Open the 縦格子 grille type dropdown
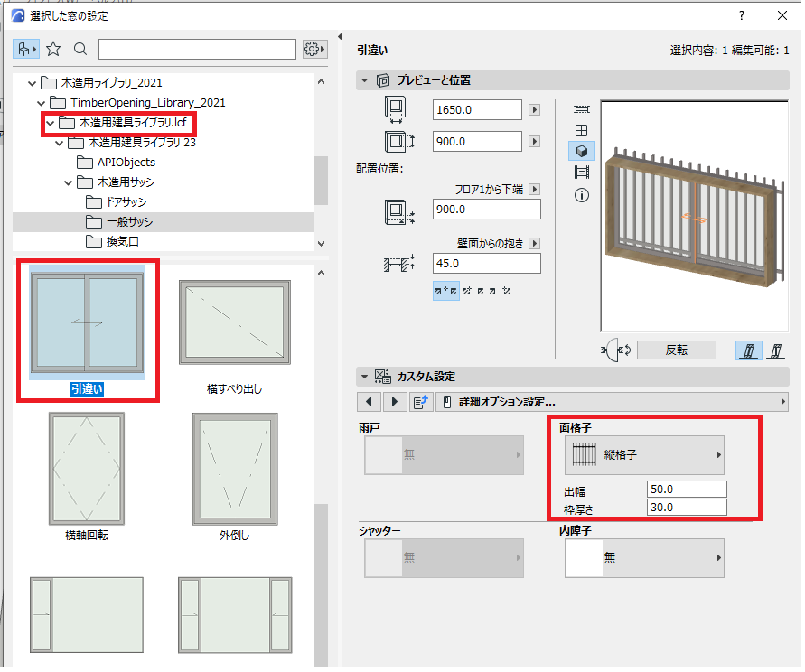Screen dimensions: 805x672 pos(644,455)
